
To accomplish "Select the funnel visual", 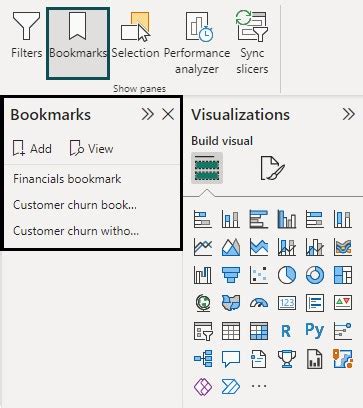I will pos(231,275).
